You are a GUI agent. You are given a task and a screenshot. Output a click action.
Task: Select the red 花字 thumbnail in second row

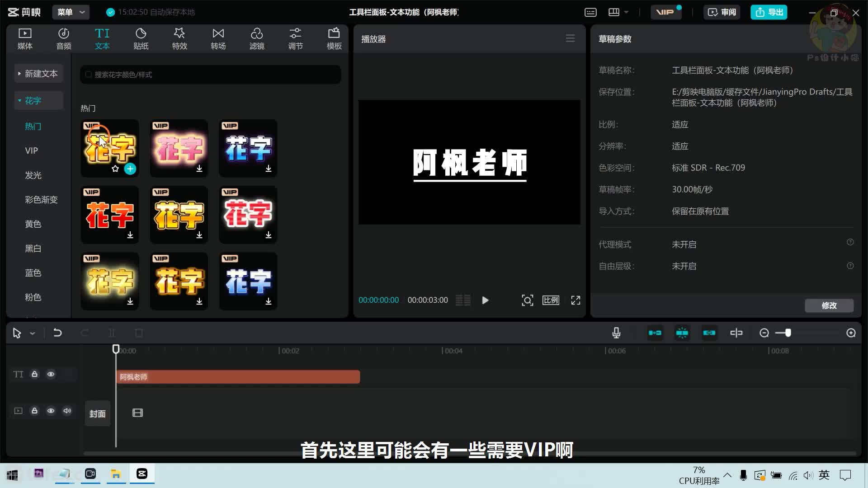click(x=110, y=214)
